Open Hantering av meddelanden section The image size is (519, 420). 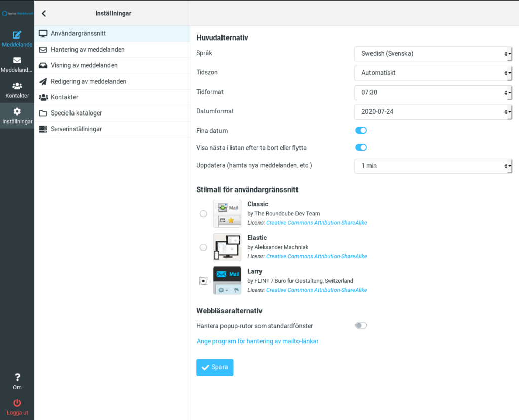87,50
